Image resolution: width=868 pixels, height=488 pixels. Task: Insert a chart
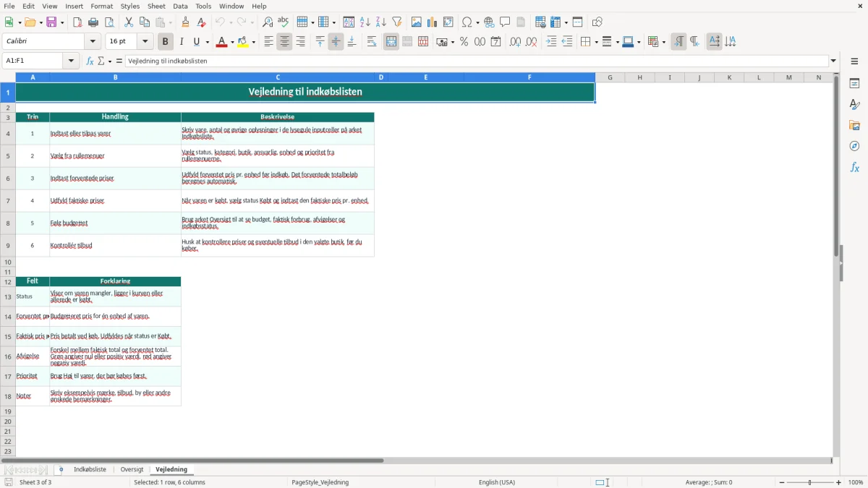point(433,22)
